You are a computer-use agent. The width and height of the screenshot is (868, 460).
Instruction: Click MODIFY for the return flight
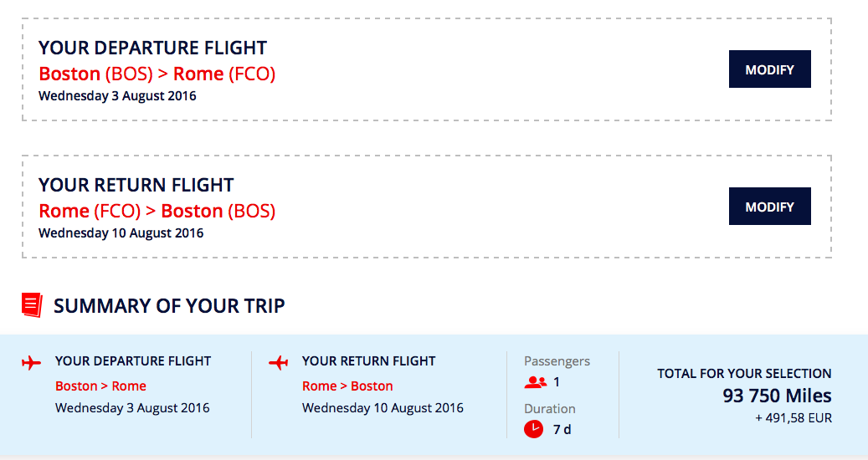point(769,207)
